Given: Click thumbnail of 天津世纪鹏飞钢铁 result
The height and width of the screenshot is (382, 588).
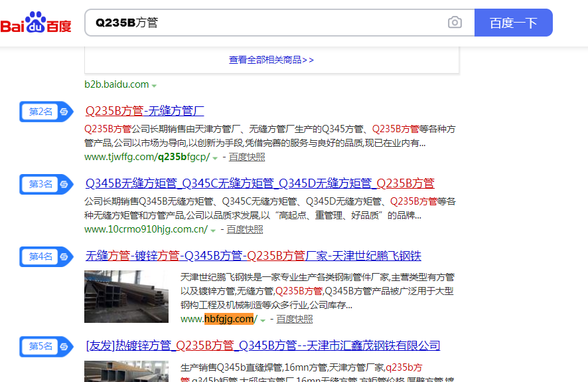Looking at the screenshot, I should [126, 296].
